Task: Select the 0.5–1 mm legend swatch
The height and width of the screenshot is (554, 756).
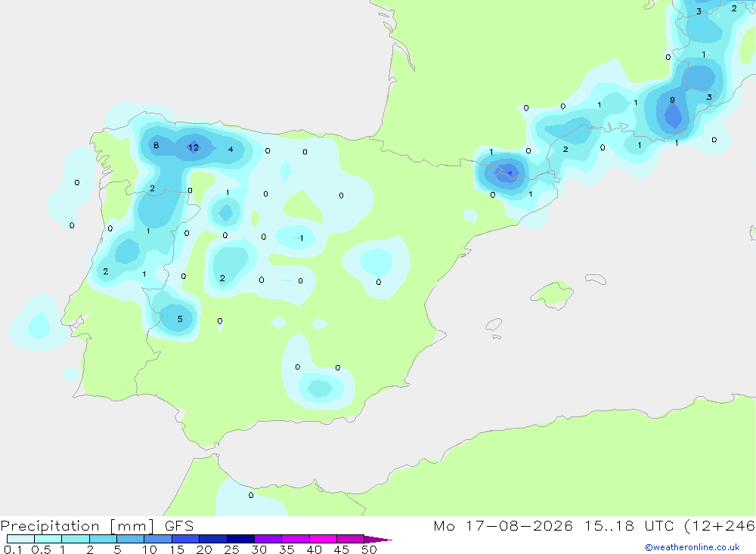Action: tap(48, 539)
